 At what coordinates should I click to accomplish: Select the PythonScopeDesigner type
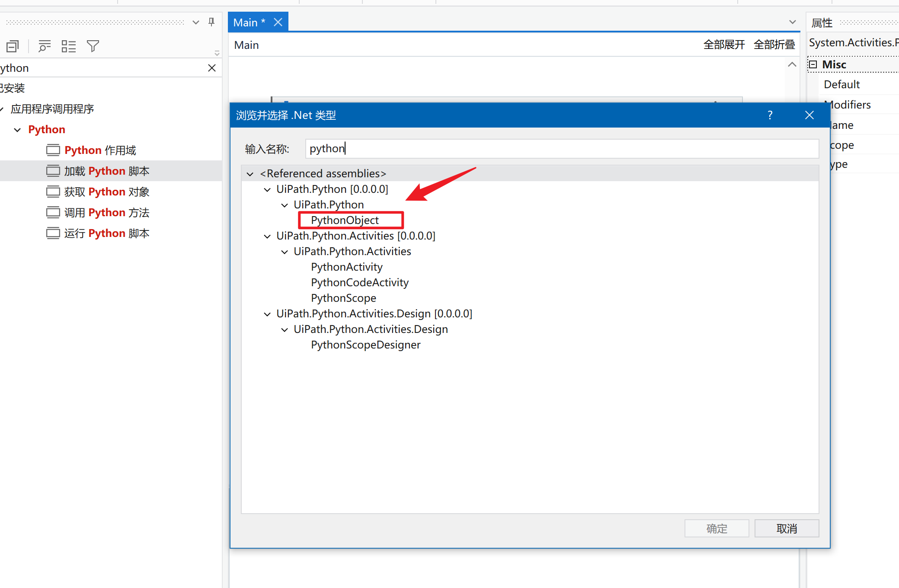click(365, 345)
